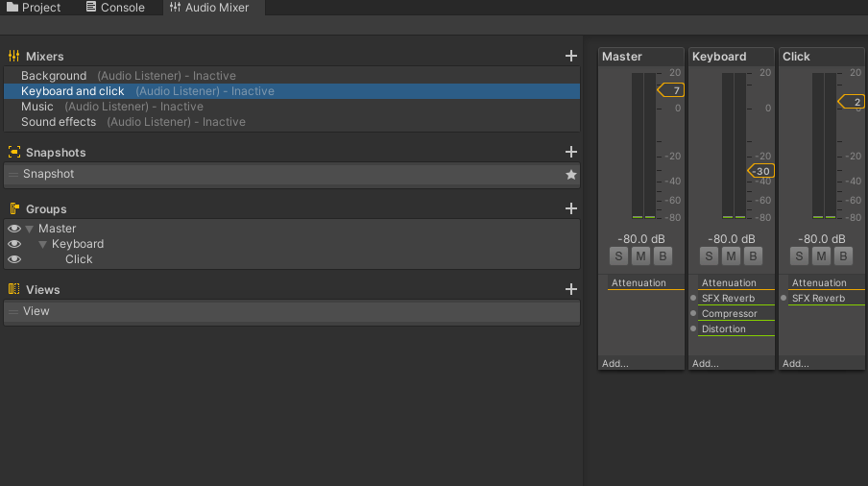Click the Views section icon
Image resolution: width=868 pixels, height=486 pixels.
[13, 289]
